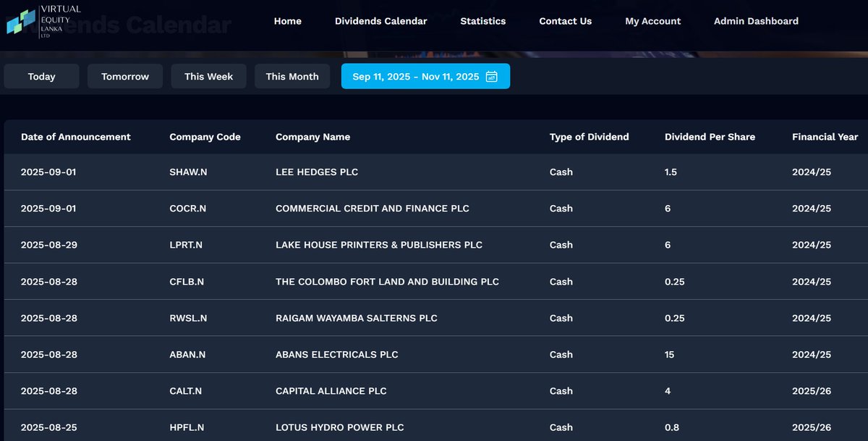Show dividends for This Month
Screen dimensions: 868x441
(292, 77)
